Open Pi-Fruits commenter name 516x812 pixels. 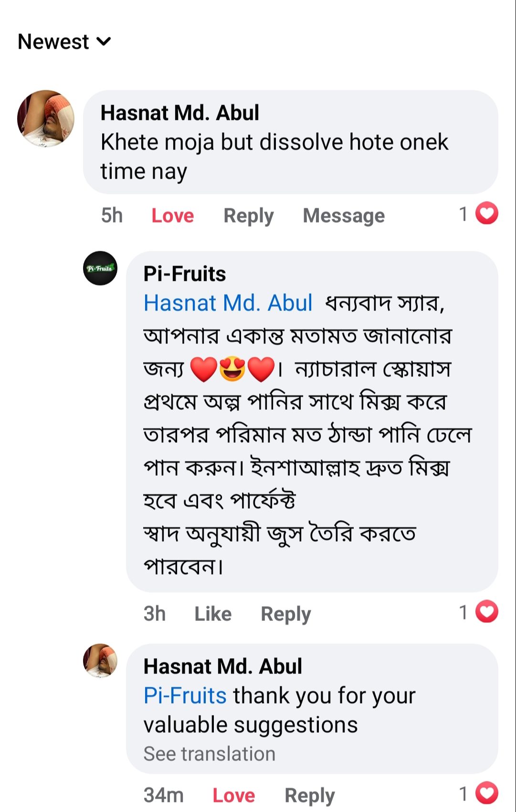184,274
